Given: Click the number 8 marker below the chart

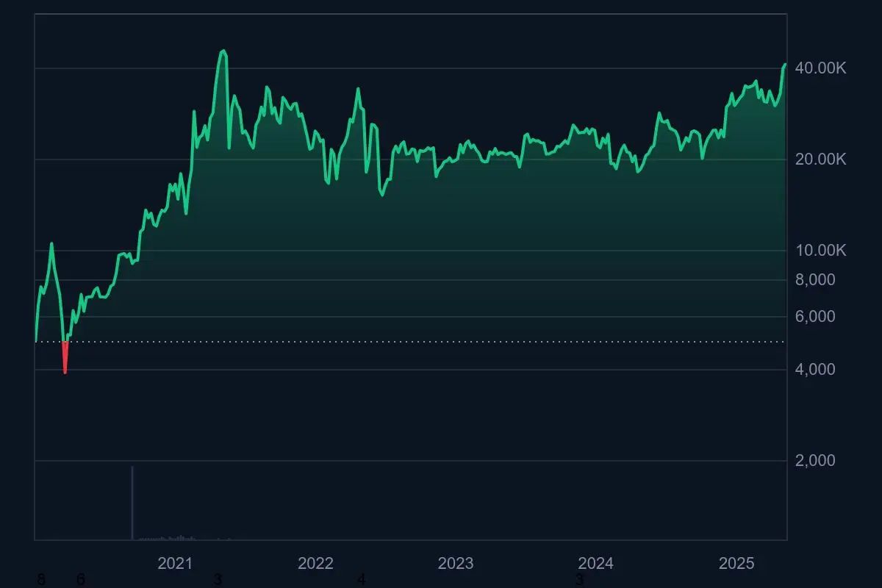Looking at the screenshot, I should click(x=40, y=580).
